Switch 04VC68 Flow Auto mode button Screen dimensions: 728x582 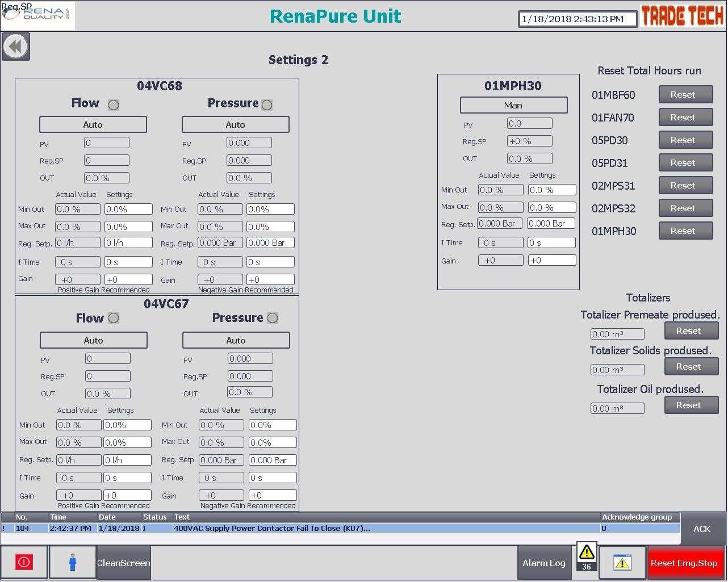pyautogui.click(x=93, y=124)
